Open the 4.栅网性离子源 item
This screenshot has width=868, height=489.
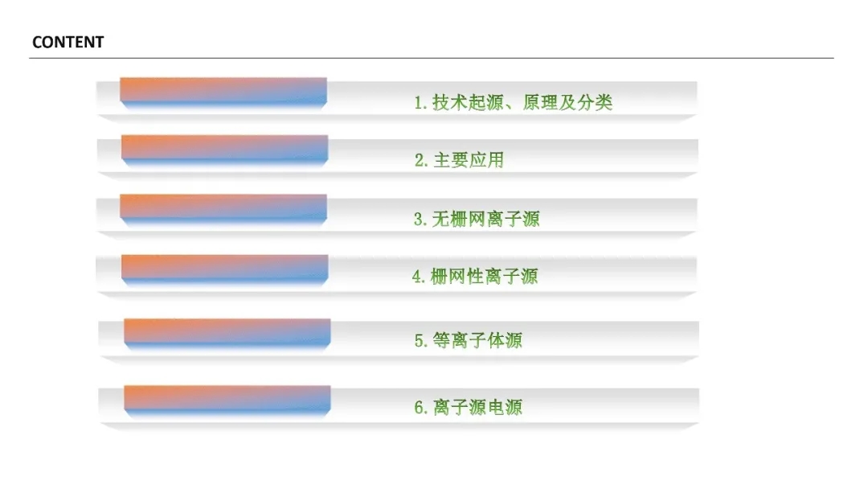pyautogui.click(x=475, y=277)
